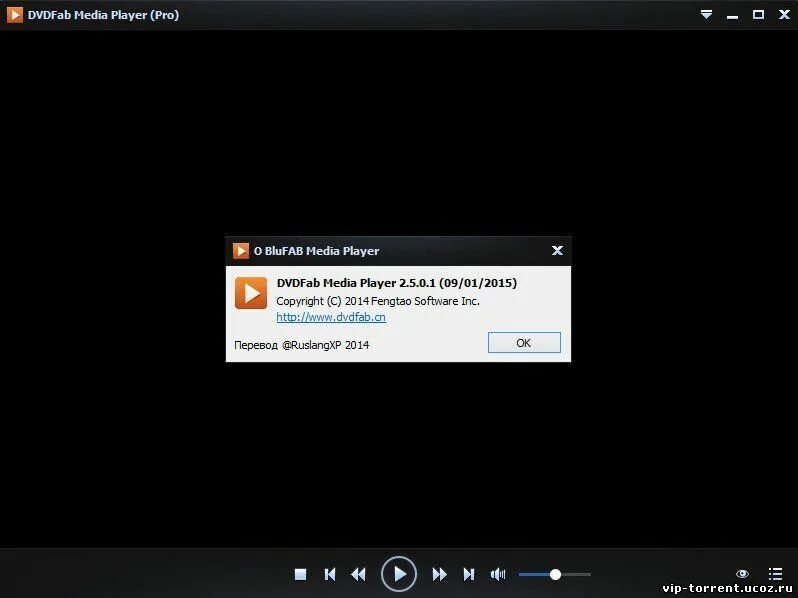
Task: Click the "Copyright (C) 2014 Fengtao Software Inc." text
Action: pos(378,301)
